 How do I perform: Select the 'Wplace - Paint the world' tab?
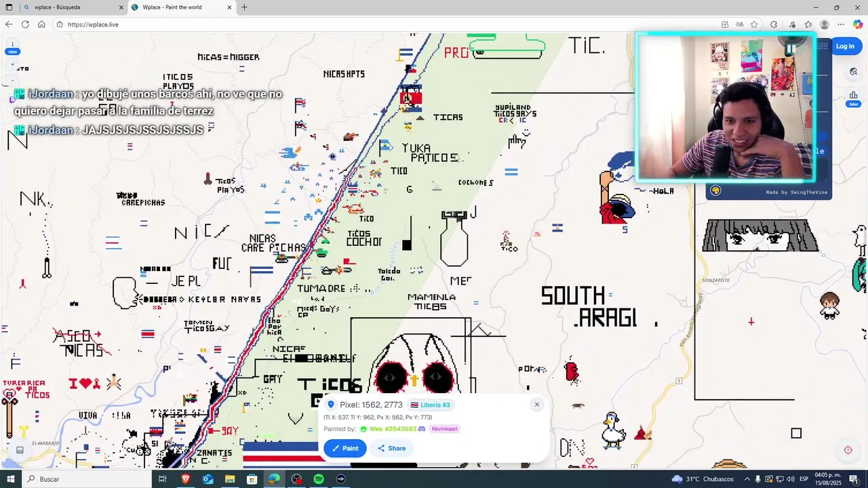(x=181, y=7)
